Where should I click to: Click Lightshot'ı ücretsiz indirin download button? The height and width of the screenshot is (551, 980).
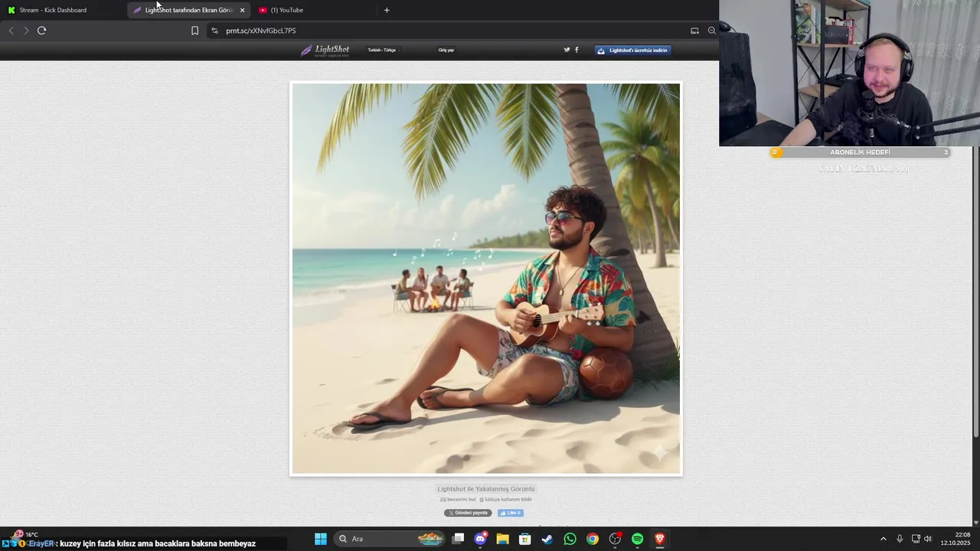click(632, 50)
